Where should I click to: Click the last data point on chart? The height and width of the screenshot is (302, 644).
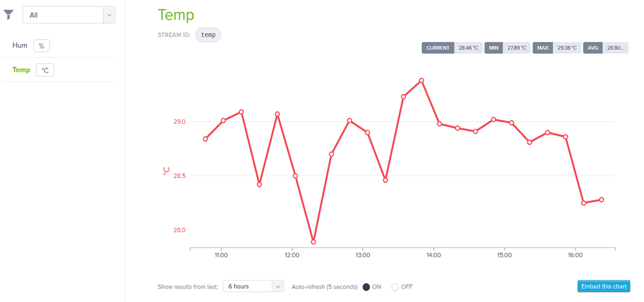point(602,200)
